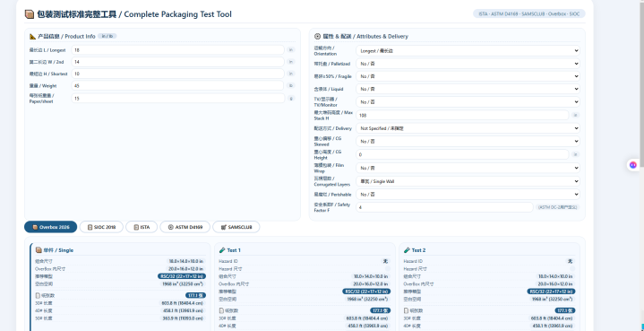Click the RSC/32 box badge in the Test 1 card
Image resolution: width=644 pixels, height=331 pixels.
[x=366, y=292]
